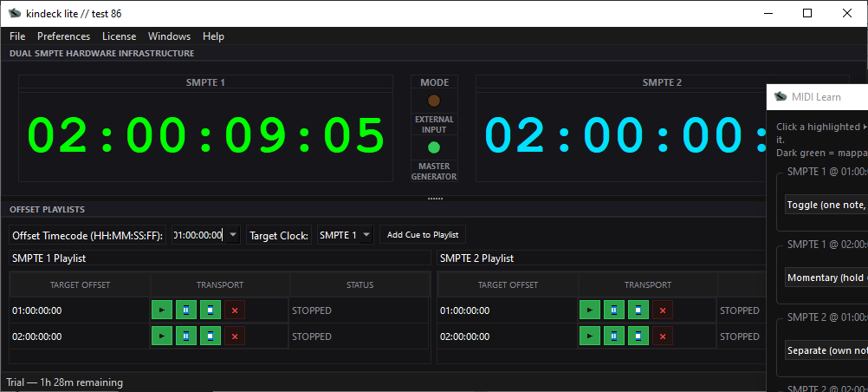Click SMPTE 2 Playlist TARGET OFFSET column header
This screenshot has width=868, height=392.
click(508, 285)
